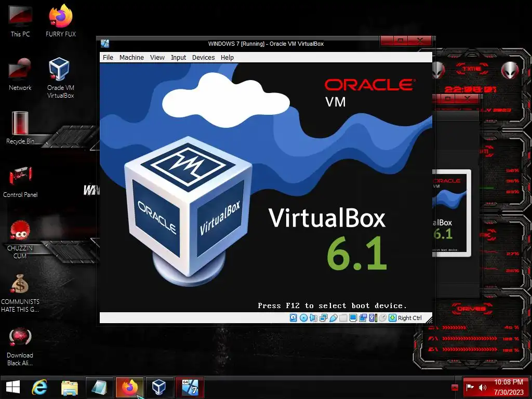Click the Action Center flag tray icon
This screenshot has width=532, height=399.
[470, 387]
